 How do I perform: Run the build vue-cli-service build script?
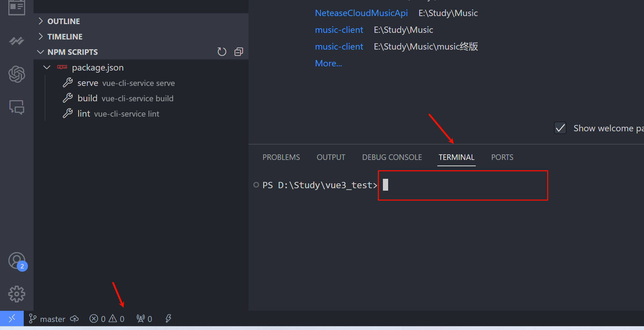pos(141,98)
